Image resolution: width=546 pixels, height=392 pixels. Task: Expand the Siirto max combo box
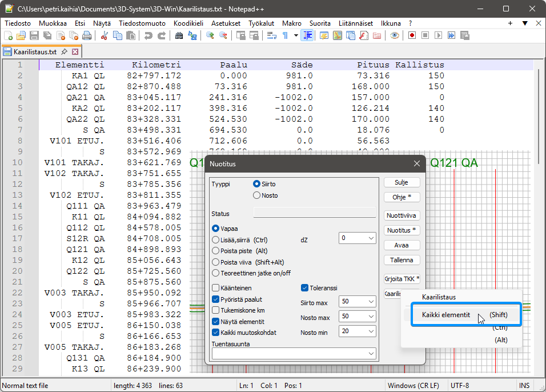click(x=358, y=301)
